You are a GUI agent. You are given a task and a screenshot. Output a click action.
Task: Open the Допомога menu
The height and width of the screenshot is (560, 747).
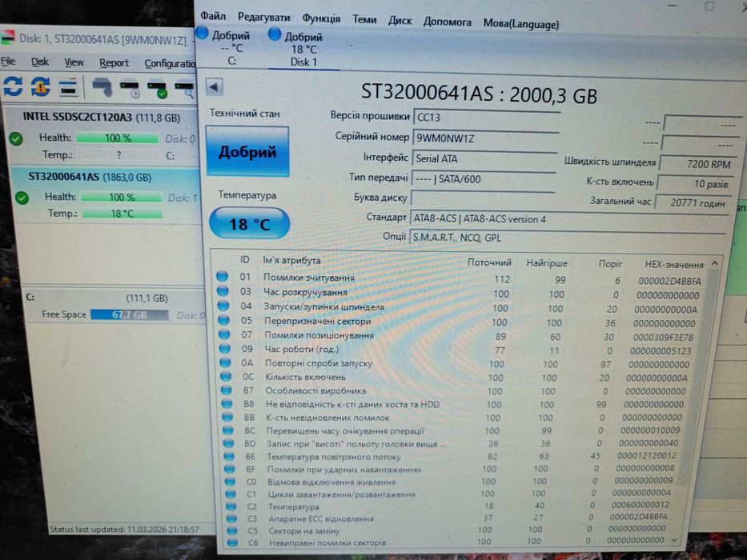point(448,22)
